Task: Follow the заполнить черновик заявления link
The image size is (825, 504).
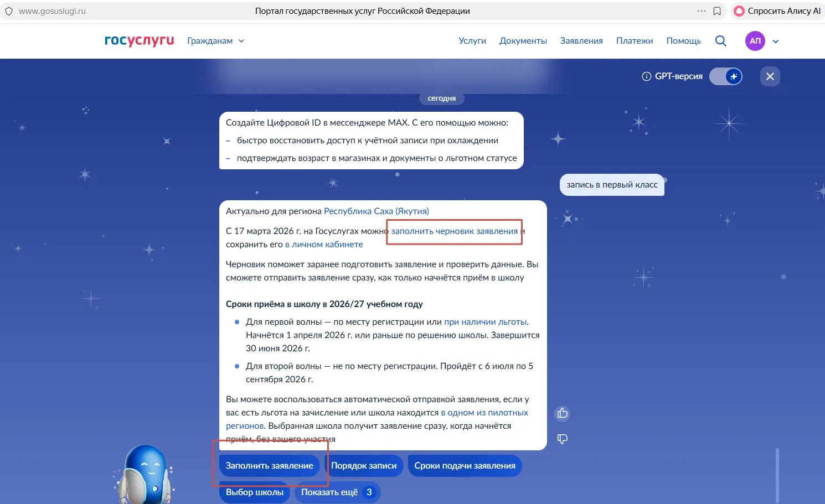Action: click(455, 231)
